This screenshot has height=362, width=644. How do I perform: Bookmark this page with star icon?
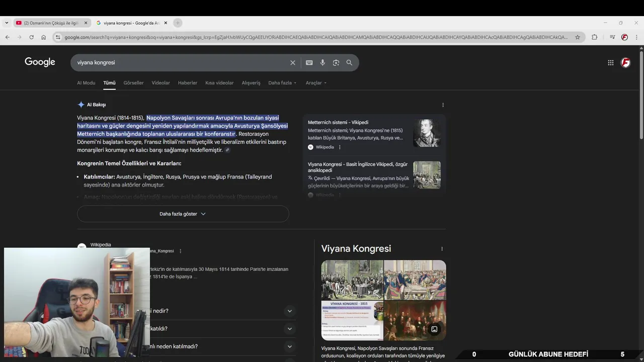point(578,37)
